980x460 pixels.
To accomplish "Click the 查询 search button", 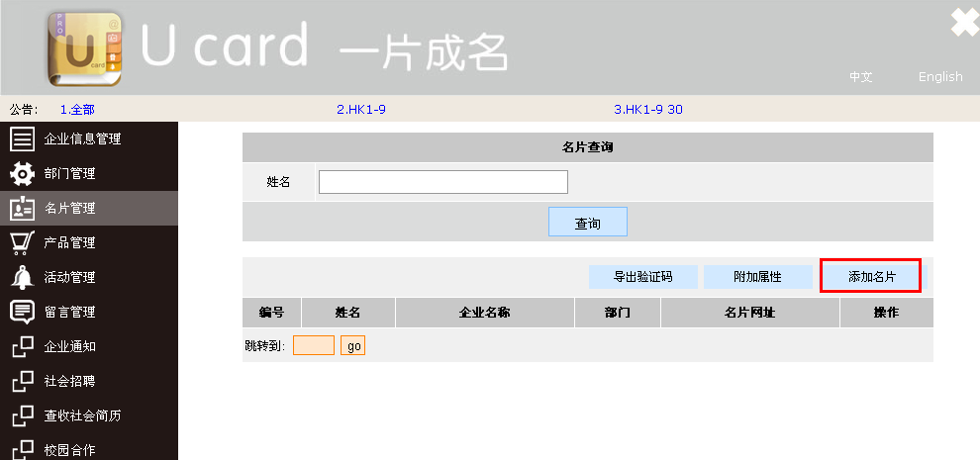I will tap(587, 222).
